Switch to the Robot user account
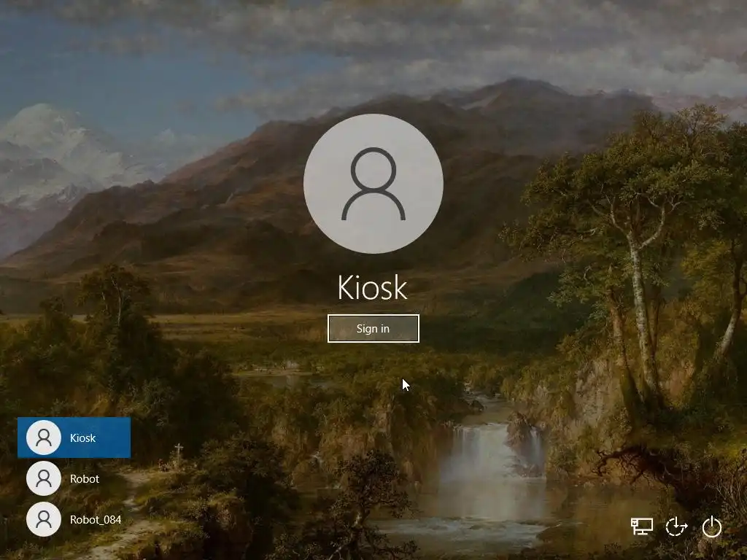747x560 pixels. pyautogui.click(x=74, y=478)
